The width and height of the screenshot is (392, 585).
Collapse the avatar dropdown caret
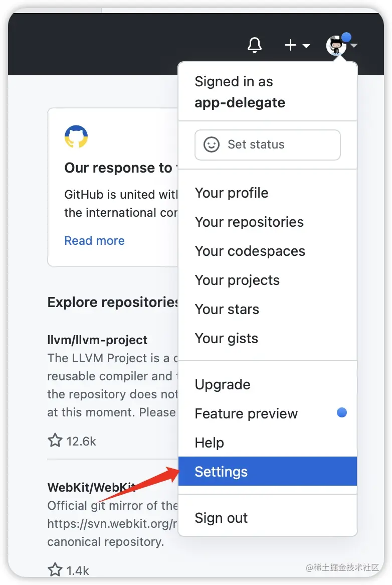(354, 46)
